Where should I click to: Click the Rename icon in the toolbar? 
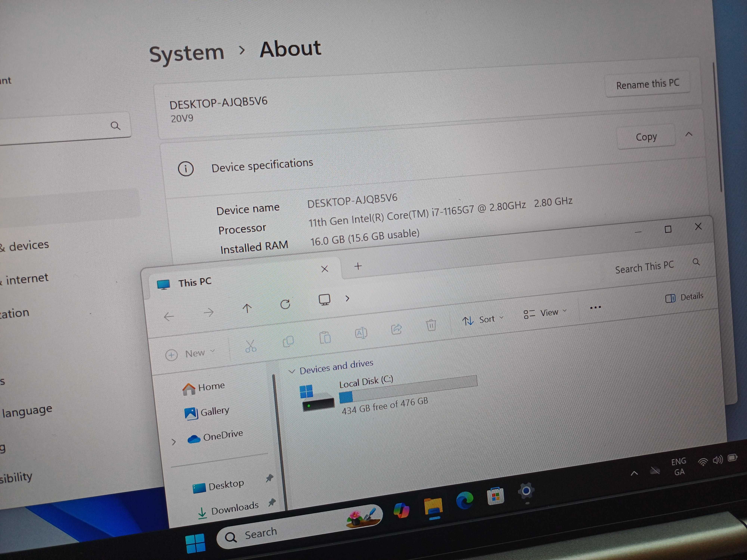361,333
